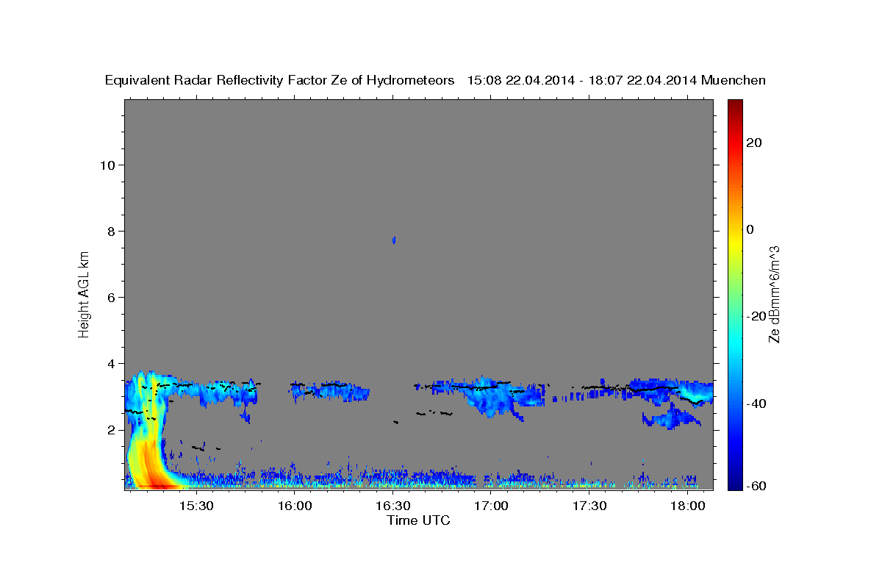882x588 pixels.
Task: Click the colorbar value 20
Action: tap(754, 143)
